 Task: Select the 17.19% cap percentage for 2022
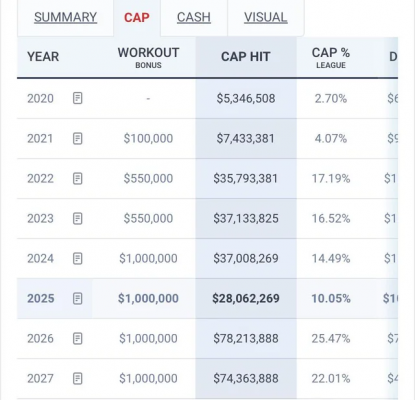pyautogui.click(x=331, y=178)
